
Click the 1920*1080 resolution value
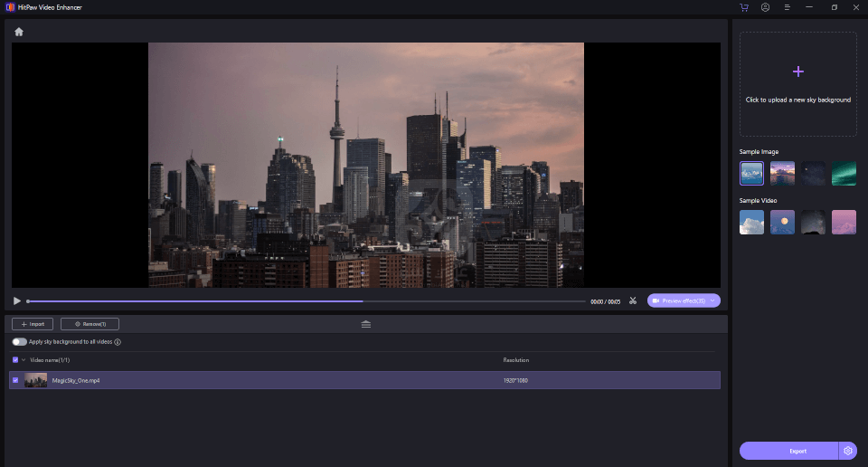[515, 381]
